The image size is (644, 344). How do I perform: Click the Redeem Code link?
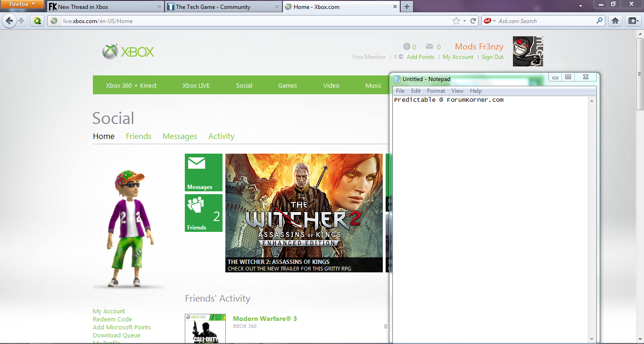pos(112,319)
